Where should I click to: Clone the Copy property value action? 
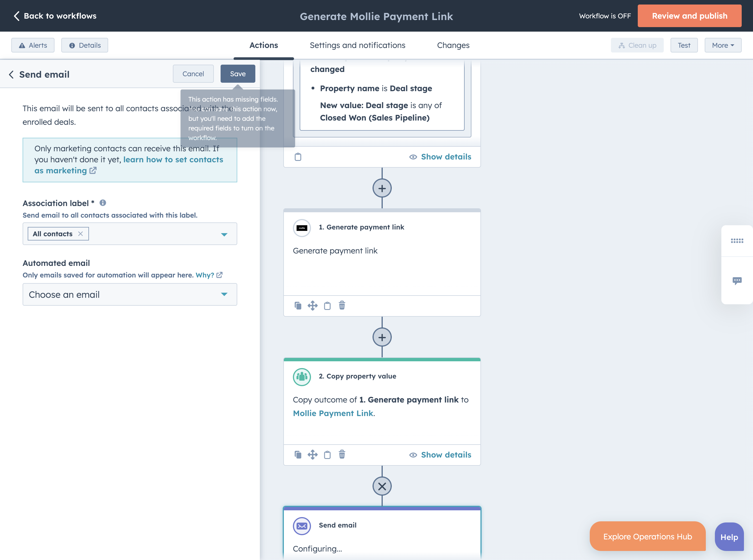298,454
